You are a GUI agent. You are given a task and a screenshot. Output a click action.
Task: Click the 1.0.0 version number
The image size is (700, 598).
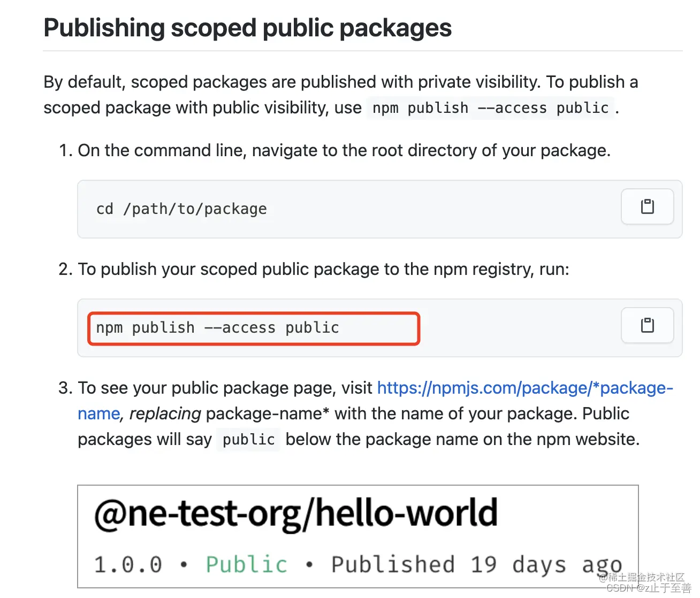[128, 565]
